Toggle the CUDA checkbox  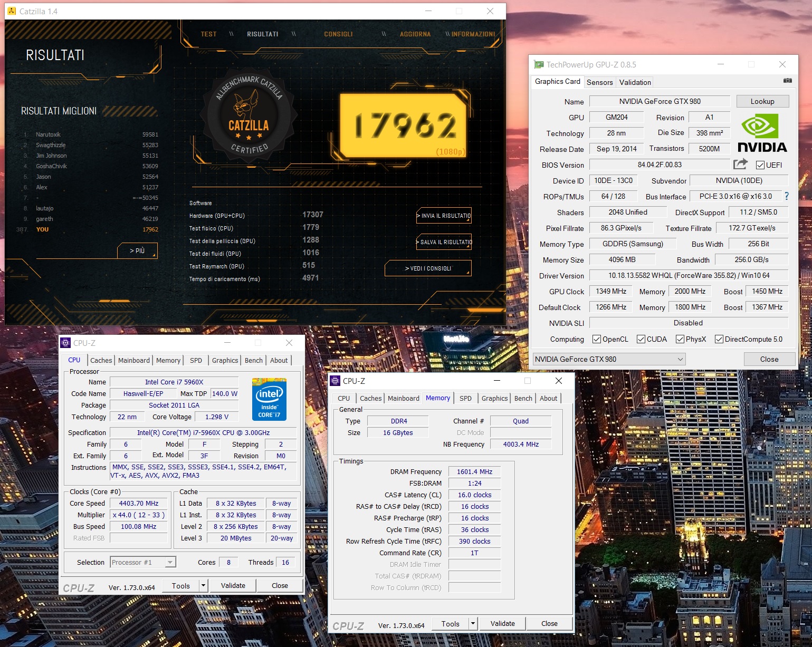click(x=641, y=339)
